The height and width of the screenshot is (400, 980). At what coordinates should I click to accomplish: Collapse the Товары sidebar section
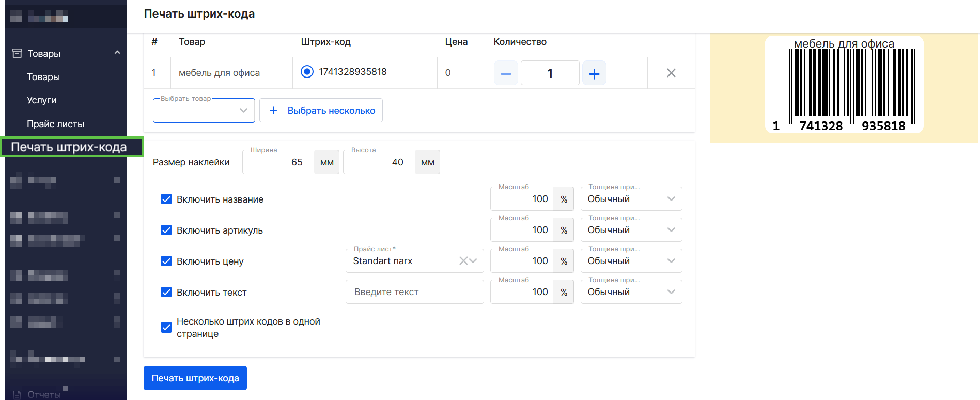point(117,53)
